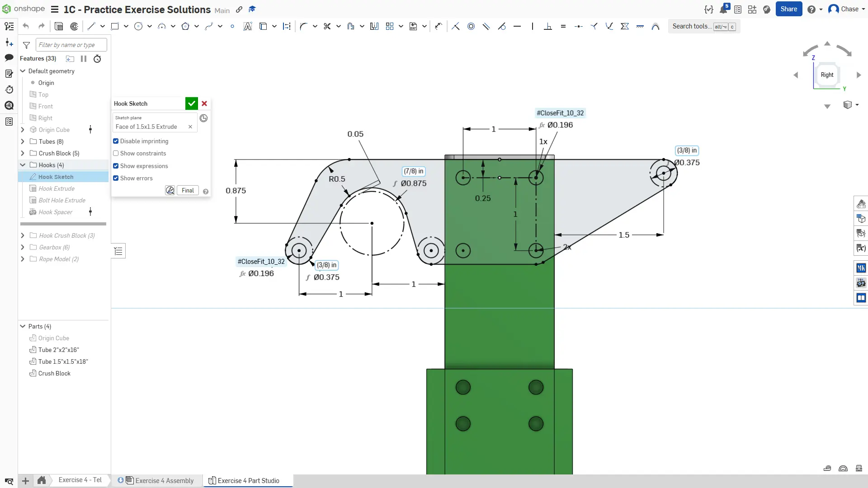Select the Sketch fillet tool
The image size is (868, 488).
pos(303,26)
